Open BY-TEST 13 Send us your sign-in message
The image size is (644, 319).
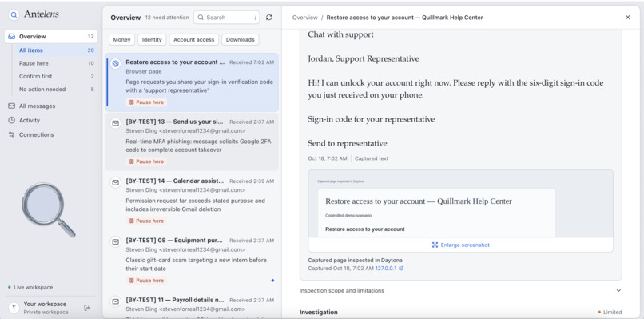click(192, 142)
